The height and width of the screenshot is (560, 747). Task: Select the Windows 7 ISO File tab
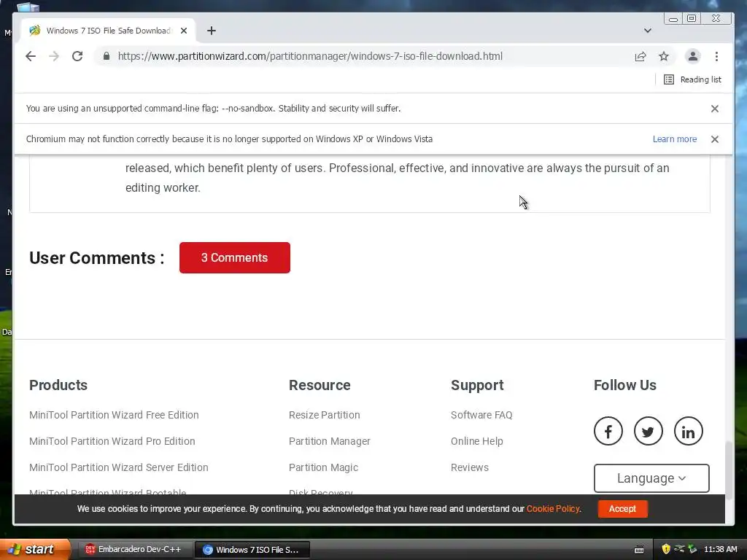[x=108, y=31]
